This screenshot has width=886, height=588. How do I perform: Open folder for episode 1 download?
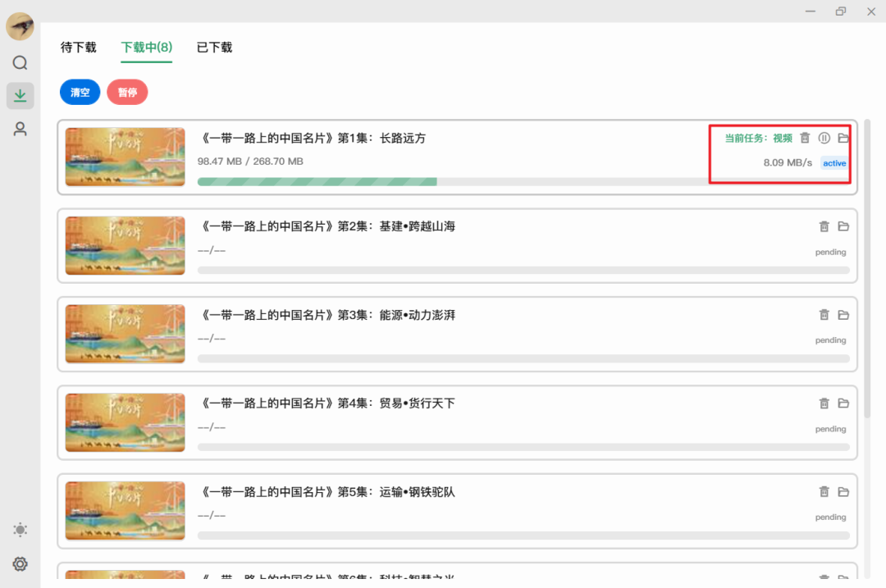(x=843, y=139)
